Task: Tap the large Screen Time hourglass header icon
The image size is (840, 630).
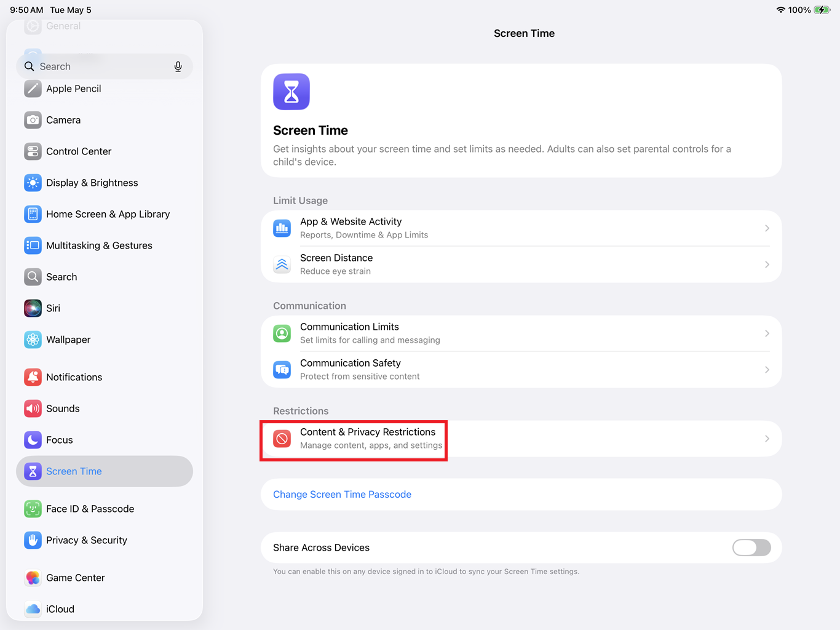Action: pos(291,92)
